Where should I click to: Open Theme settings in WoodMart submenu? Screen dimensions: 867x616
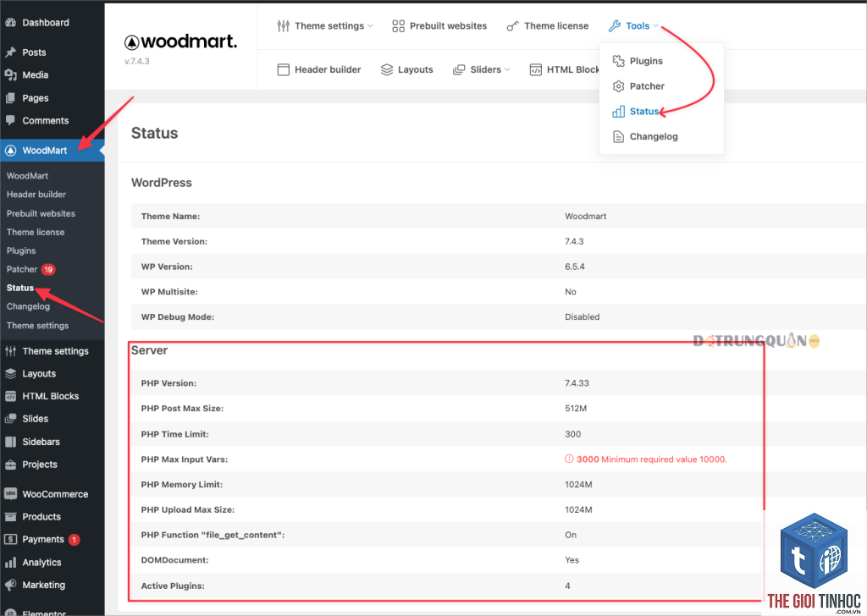point(37,326)
